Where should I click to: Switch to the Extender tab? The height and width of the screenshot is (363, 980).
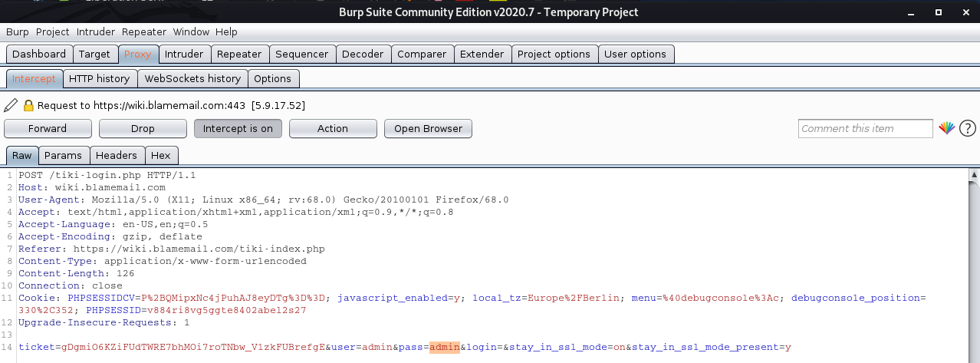coord(482,54)
